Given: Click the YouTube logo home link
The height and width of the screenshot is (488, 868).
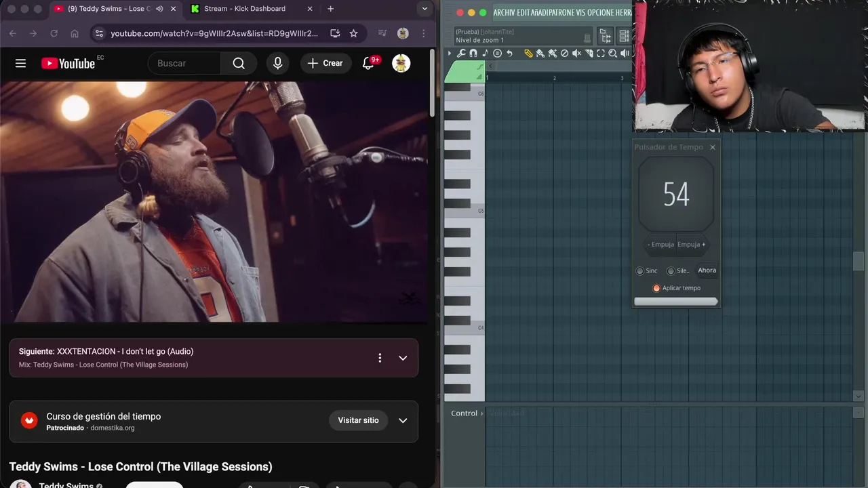Looking at the screenshot, I should pyautogui.click(x=68, y=63).
